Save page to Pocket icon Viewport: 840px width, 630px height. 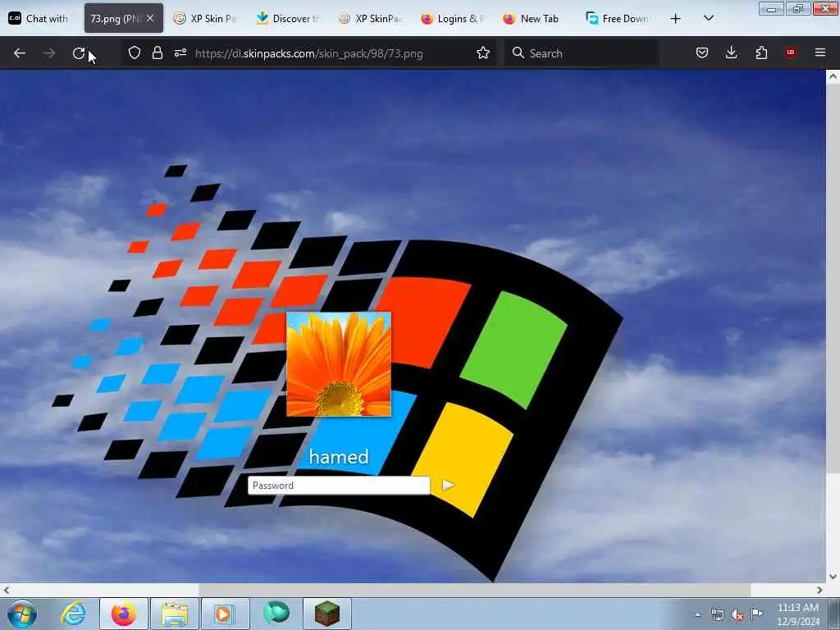click(x=702, y=53)
